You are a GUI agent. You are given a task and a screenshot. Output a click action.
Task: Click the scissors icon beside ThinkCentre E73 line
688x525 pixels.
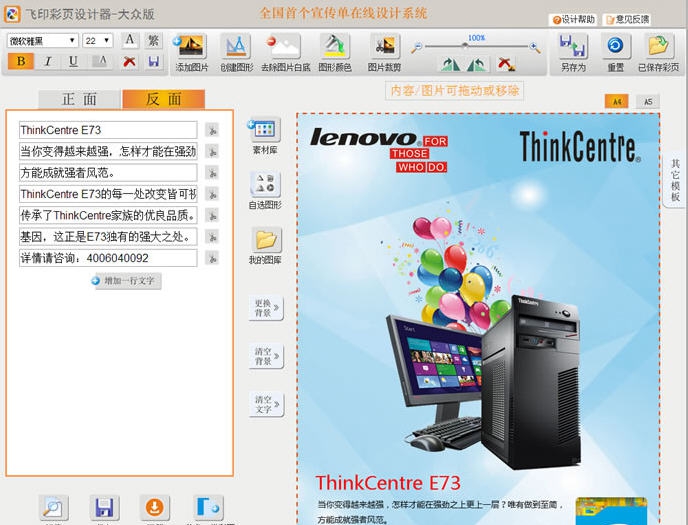(212, 130)
